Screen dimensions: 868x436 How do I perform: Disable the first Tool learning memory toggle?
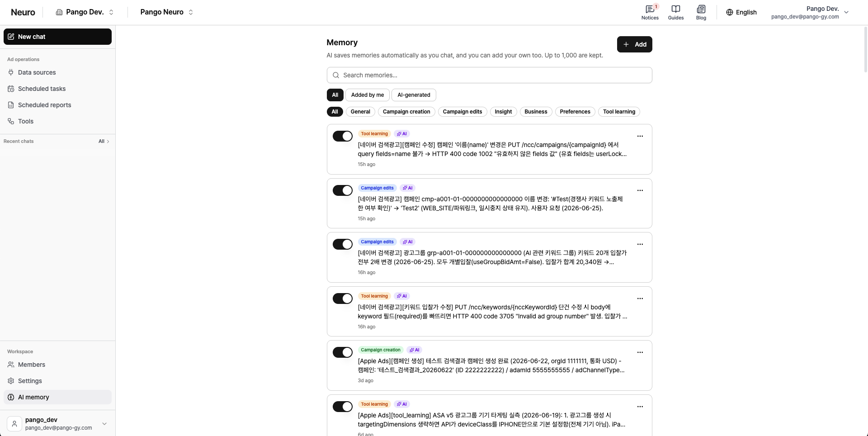point(342,136)
